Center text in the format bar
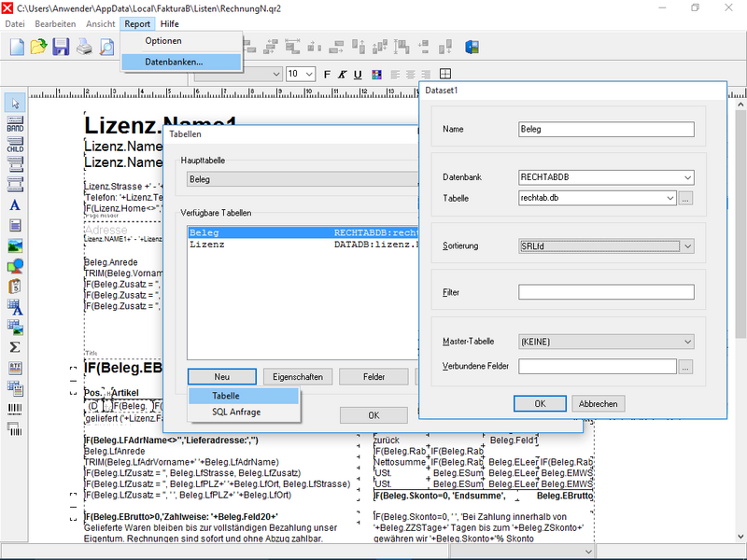747x560 pixels. pos(410,75)
